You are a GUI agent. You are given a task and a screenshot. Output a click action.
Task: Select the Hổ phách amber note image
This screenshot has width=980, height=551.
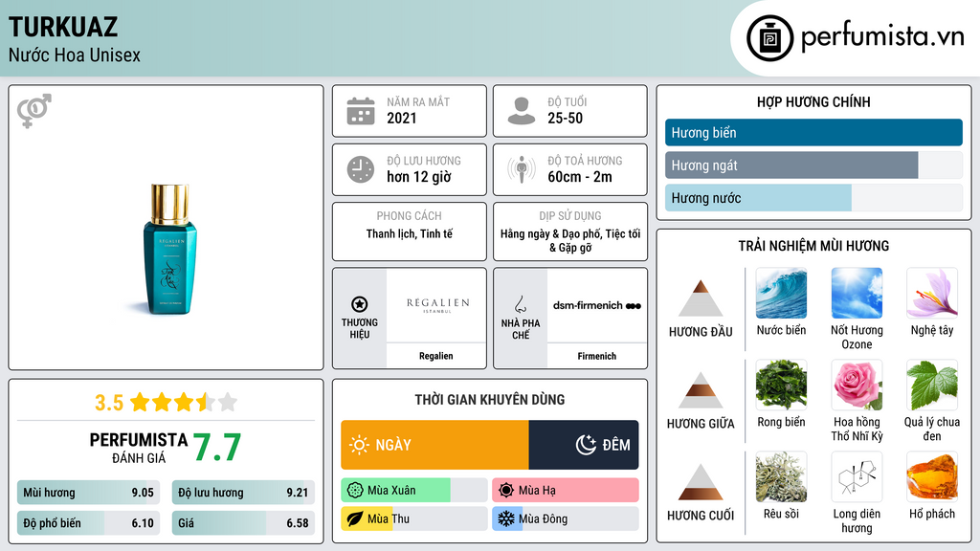932,477
